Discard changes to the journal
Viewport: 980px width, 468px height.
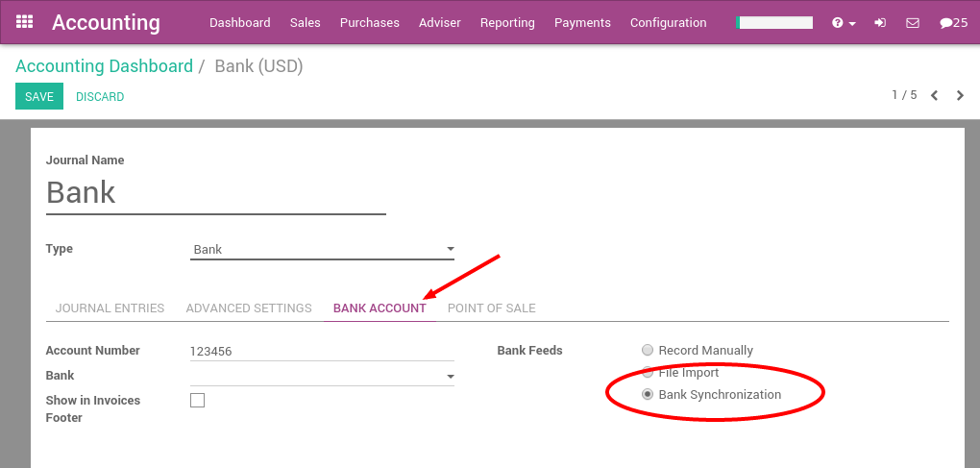100,97
